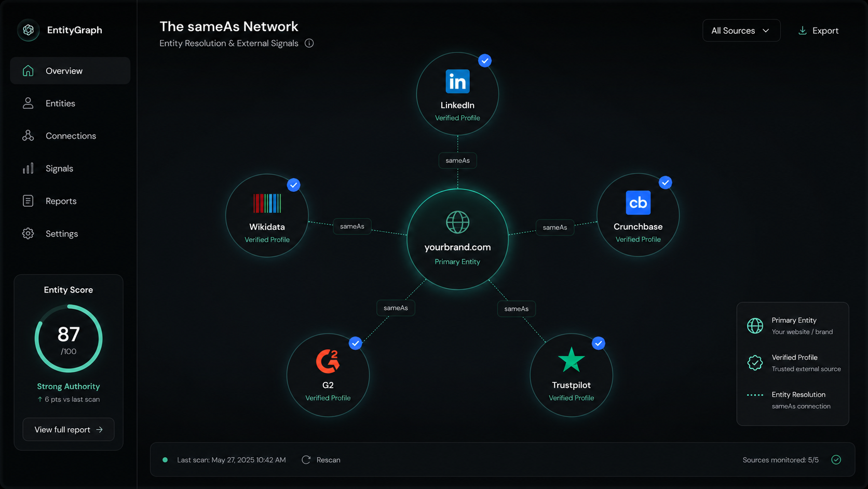Click the Entity Resolution legend label
This screenshot has width=868, height=489.
pyautogui.click(x=798, y=395)
